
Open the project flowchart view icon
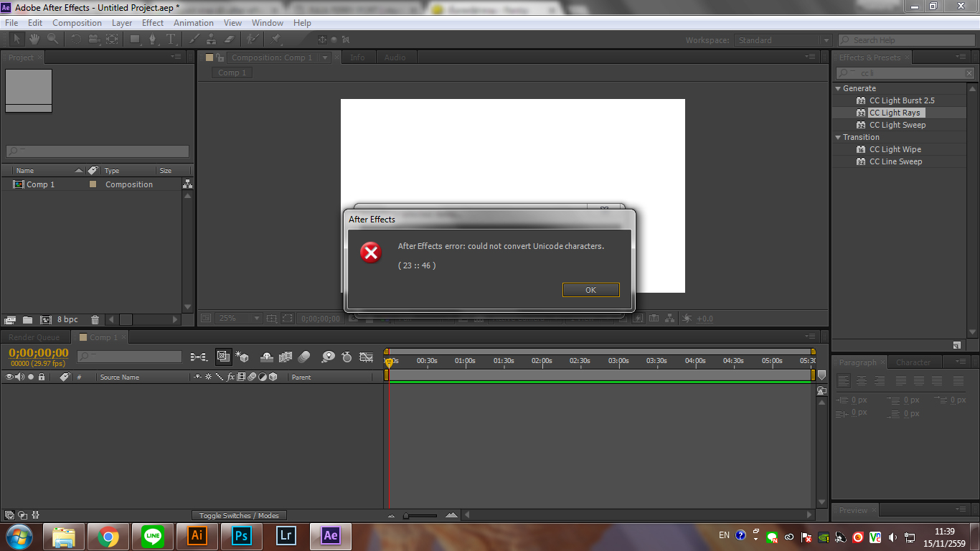pyautogui.click(x=187, y=184)
